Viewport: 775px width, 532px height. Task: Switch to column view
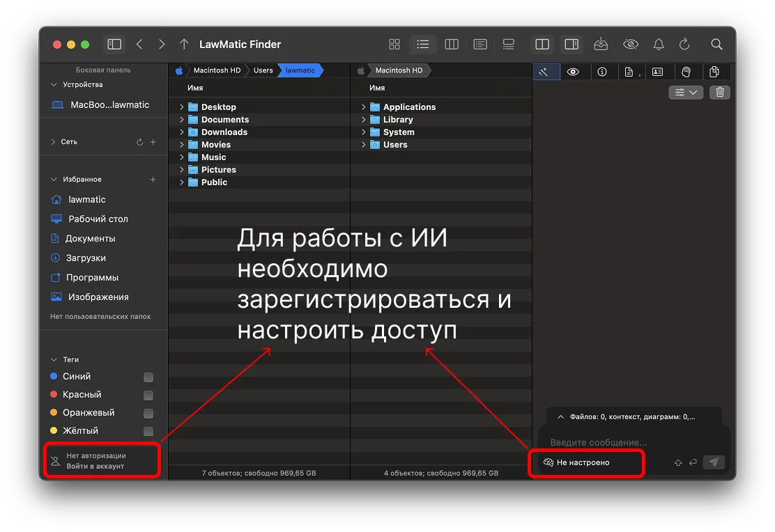pyautogui.click(x=452, y=45)
